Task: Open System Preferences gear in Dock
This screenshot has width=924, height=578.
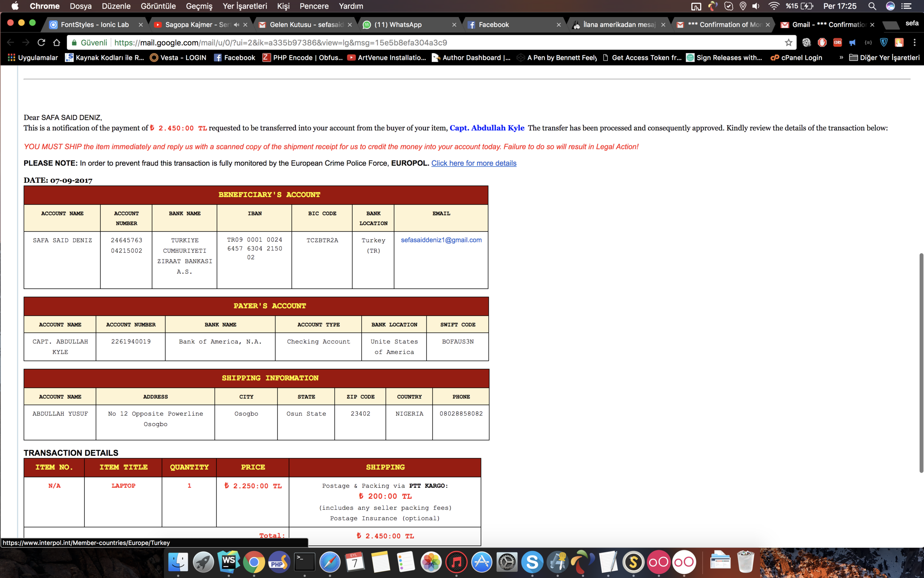Action: [x=507, y=562]
